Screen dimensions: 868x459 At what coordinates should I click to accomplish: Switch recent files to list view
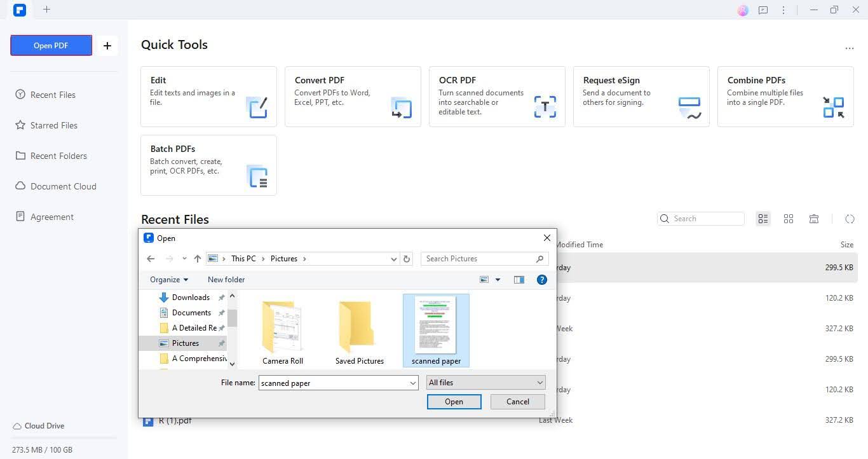(763, 219)
